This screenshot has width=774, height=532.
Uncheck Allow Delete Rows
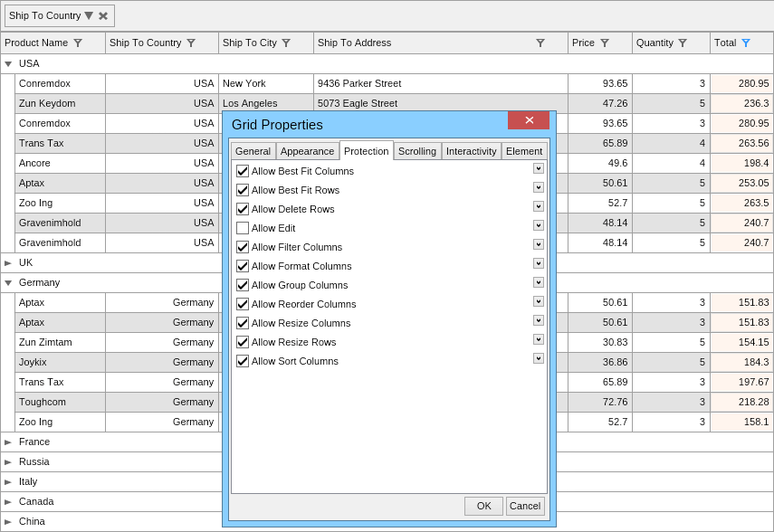pyautogui.click(x=243, y=209)
